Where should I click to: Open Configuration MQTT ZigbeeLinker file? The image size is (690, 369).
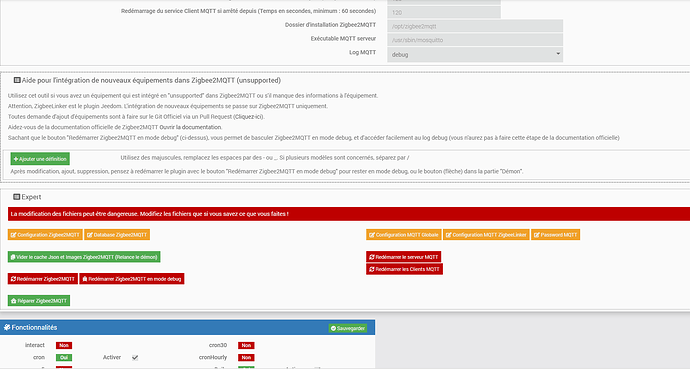pos(486,235)
